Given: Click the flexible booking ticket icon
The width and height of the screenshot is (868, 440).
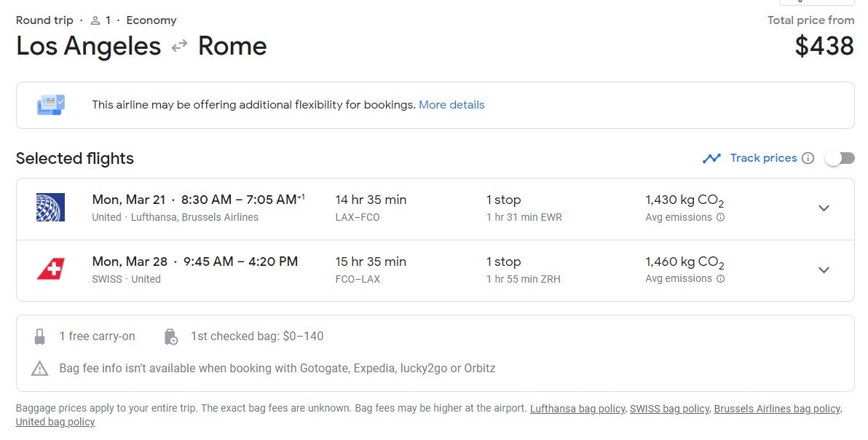Looking at the screenshot, I should (x=50, y=104).
